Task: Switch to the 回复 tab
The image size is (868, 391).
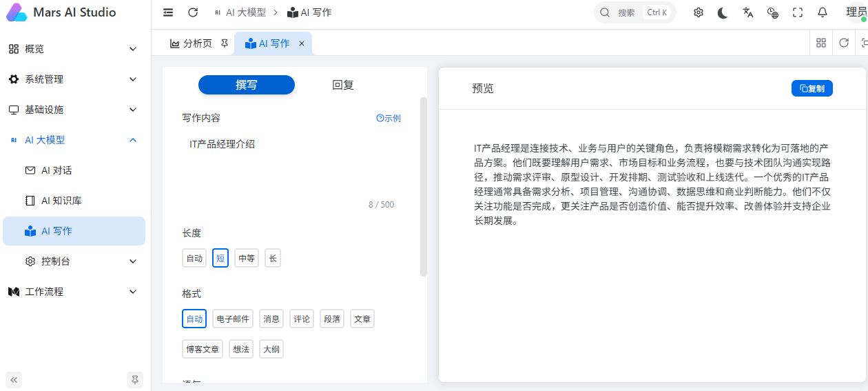Action: point(343,85)
